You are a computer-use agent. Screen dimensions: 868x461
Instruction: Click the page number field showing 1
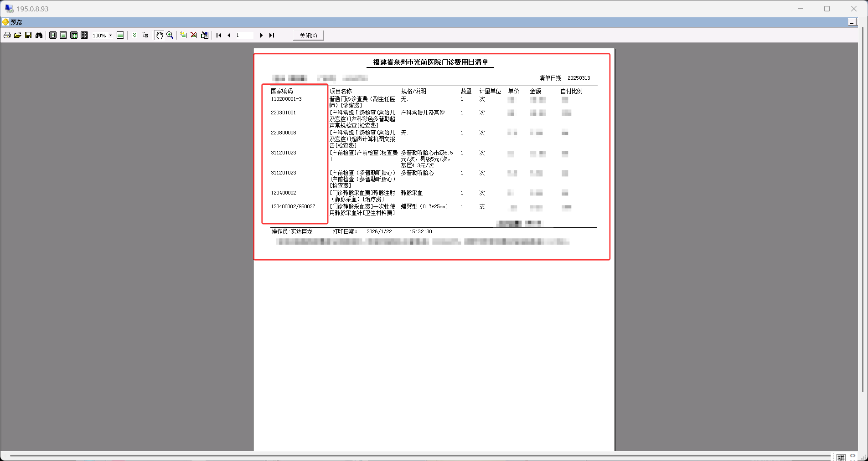[244, 35]
